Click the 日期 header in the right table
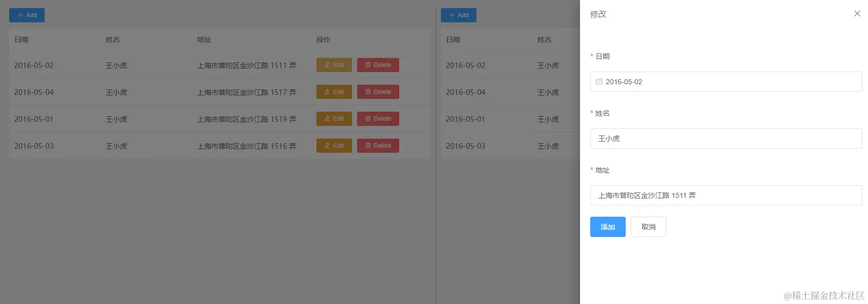868x304 pixels. [x=453, y=40]
